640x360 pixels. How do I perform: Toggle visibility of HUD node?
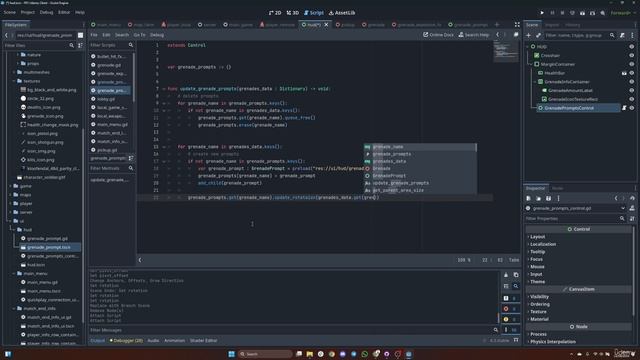[632, 47]
